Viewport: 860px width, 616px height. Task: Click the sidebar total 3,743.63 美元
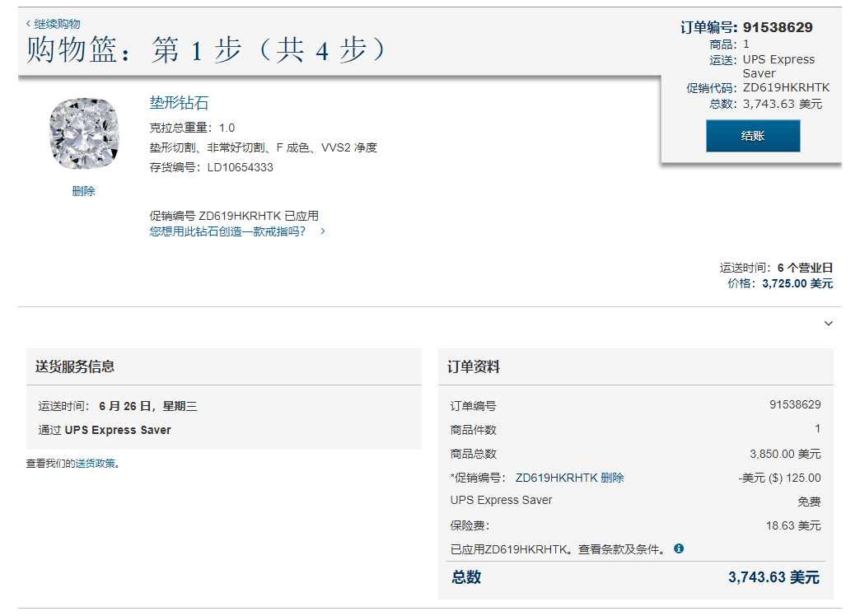click(x=782, y=105)
